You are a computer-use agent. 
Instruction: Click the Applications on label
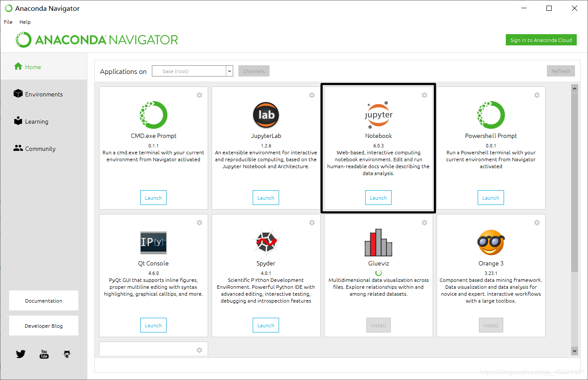[x=123, y=71]
